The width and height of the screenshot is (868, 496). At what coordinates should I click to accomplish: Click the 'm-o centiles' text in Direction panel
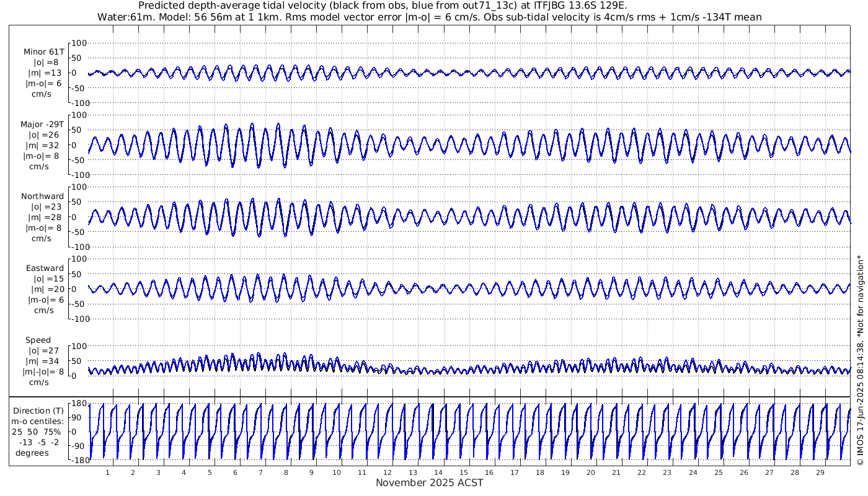[x=40, y=421]
